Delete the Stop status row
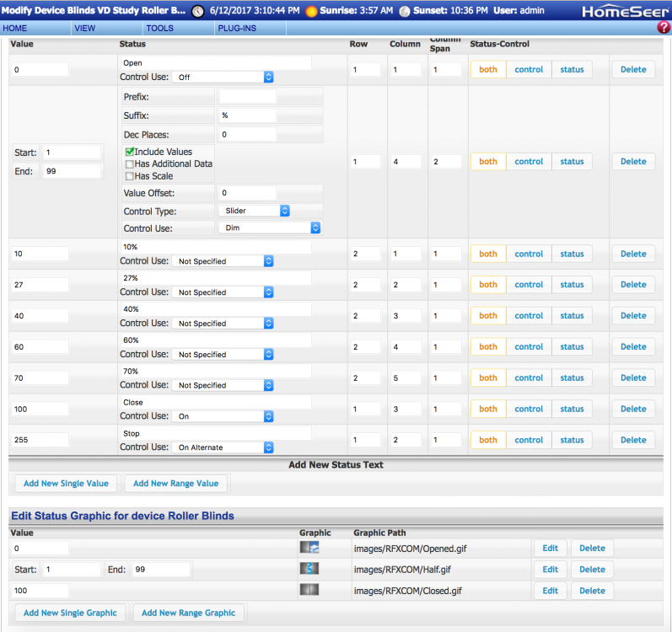The image size is (672, 632). (x=632, y=440)
